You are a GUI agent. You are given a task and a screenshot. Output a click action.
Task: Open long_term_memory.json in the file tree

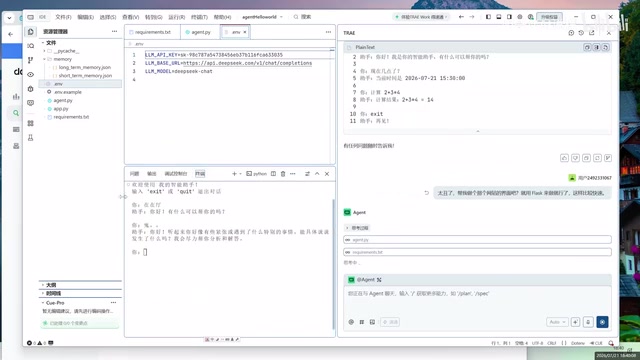point(84,67)
